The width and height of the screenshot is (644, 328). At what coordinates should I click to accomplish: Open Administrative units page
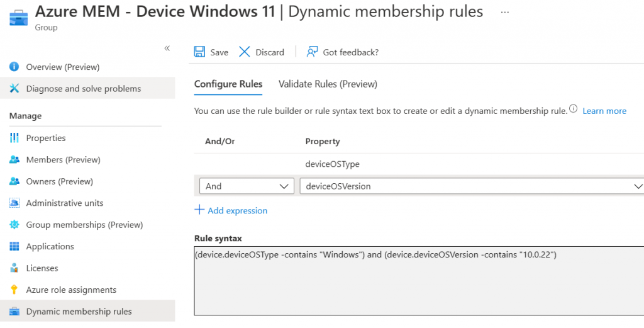(65, 203)
